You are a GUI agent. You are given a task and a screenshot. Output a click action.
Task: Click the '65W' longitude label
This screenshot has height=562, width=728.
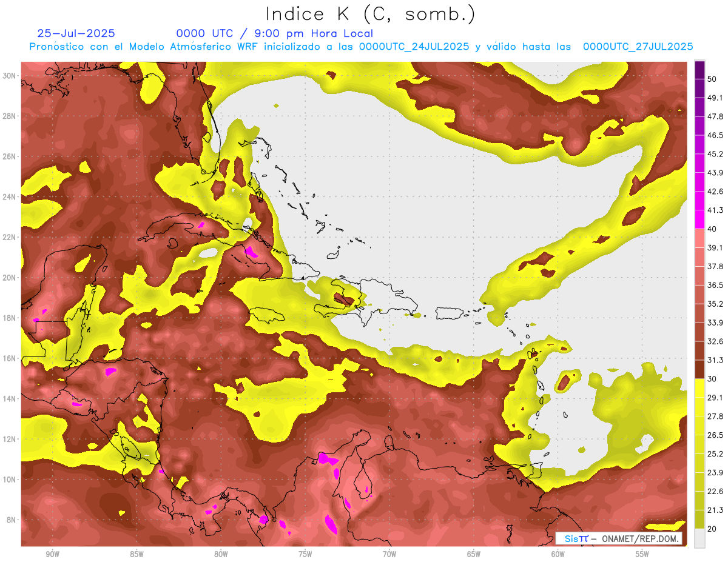point(474,554)
